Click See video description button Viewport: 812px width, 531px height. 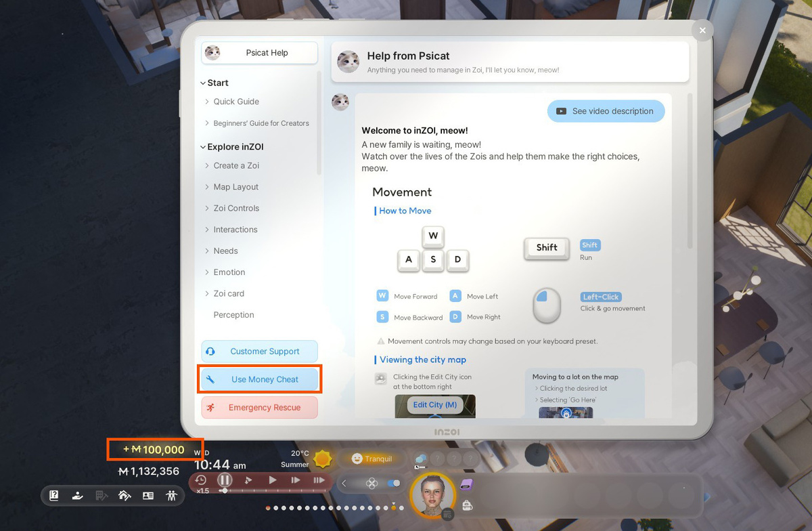coord(606,111)
